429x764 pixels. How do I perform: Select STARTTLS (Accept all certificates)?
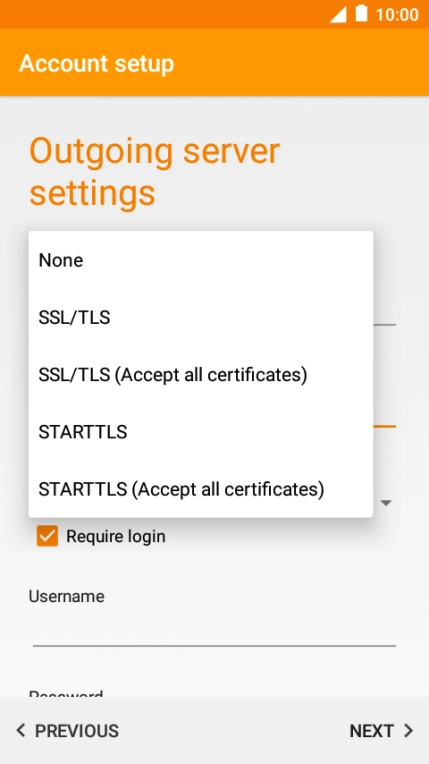click(x=201, y=489)
